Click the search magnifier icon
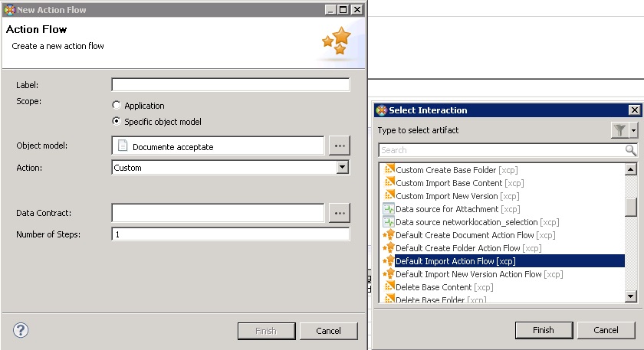The height and width of the screenshot is (350, 644). tap(630, 150)
